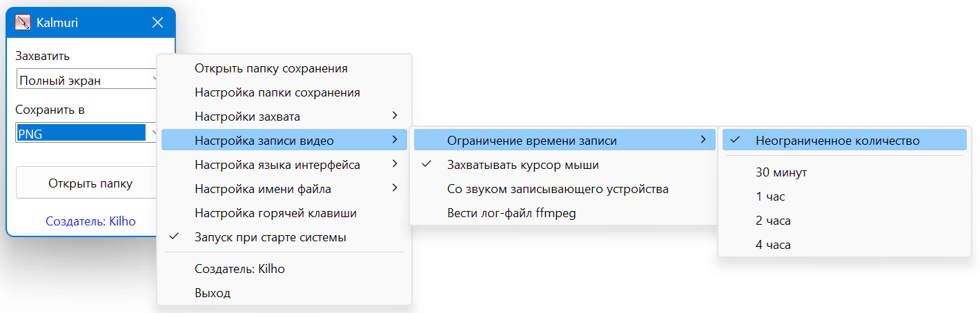Open the 'Захватить' capture mode dropdown
Viewport: 980px width, 313px height.
86,80
